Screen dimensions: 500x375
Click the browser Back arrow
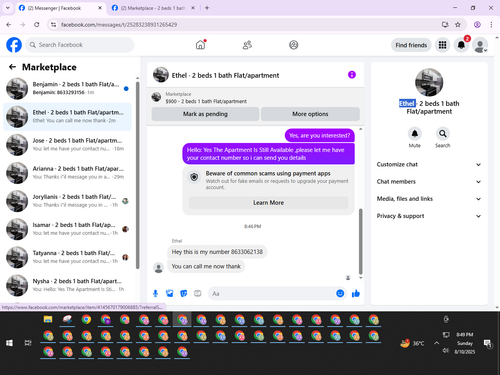(x=9, y=24)
